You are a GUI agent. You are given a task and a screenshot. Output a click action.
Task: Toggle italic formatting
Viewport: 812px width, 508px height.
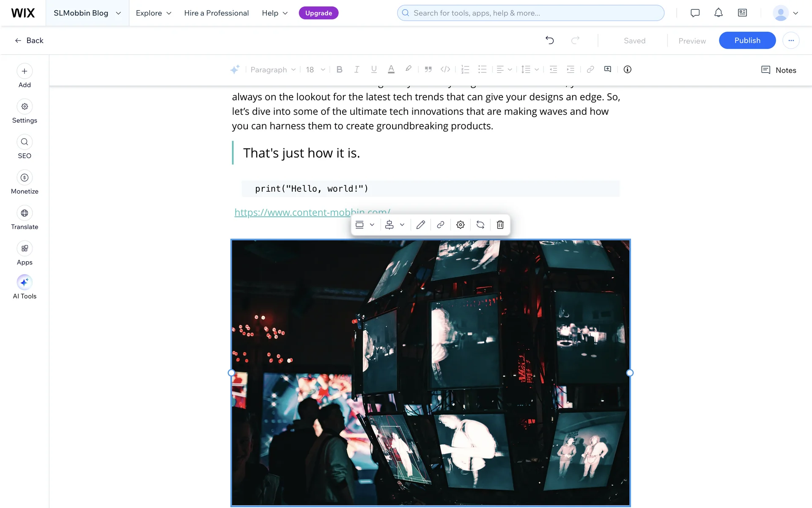pyautogui.click(x=357, y=69)
